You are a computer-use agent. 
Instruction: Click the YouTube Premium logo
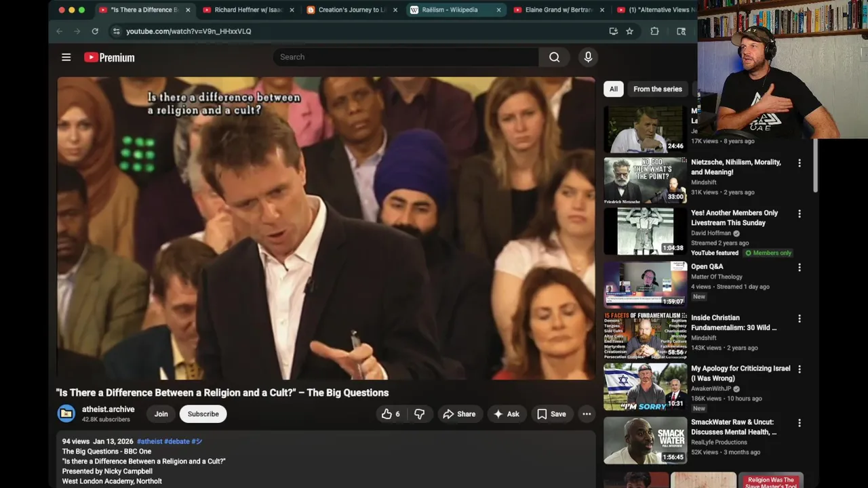tap(109, 58)
